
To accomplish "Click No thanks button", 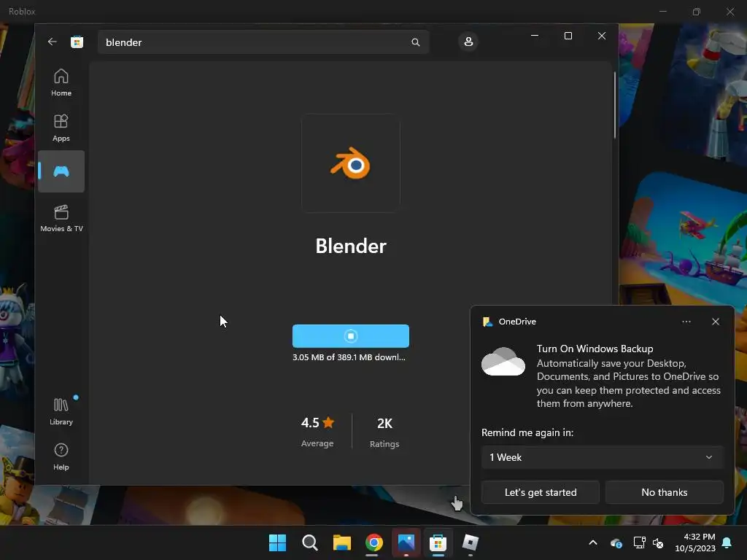I will pos(664,492).
